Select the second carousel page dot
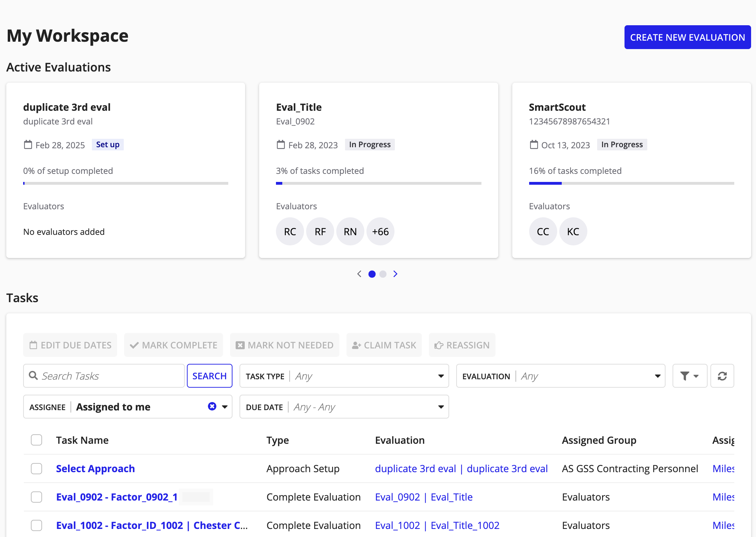The image size is (756, 537). pyautogui.click(x=383, y=274)
